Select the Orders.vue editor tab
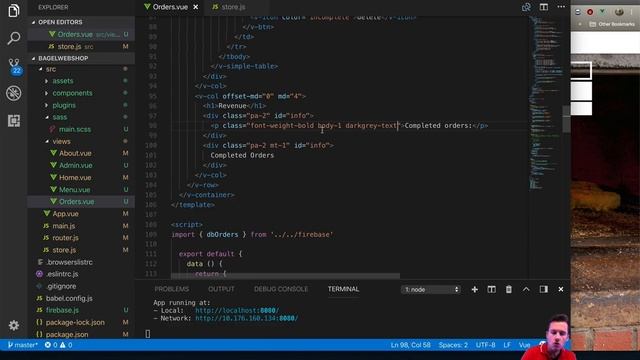 point(170,7)
